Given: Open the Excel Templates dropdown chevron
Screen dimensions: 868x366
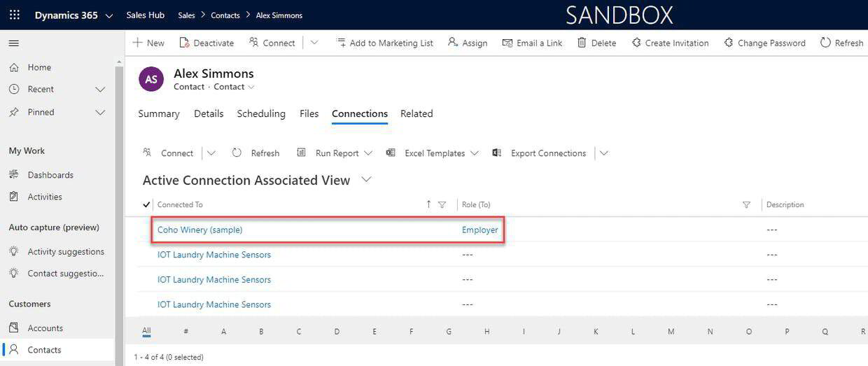Looking at the screenshot, I should 475,153.
